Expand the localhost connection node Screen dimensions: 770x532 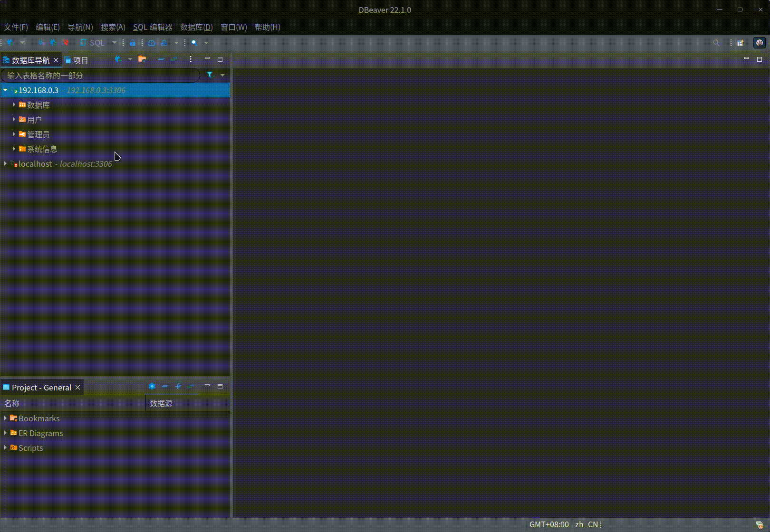(x=5, y=164)
